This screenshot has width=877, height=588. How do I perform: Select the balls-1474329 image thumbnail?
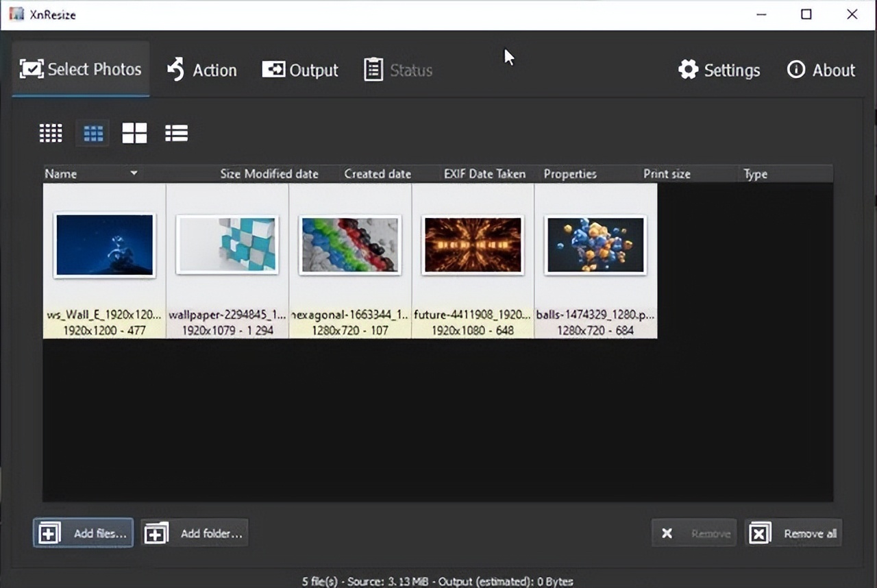595,245
